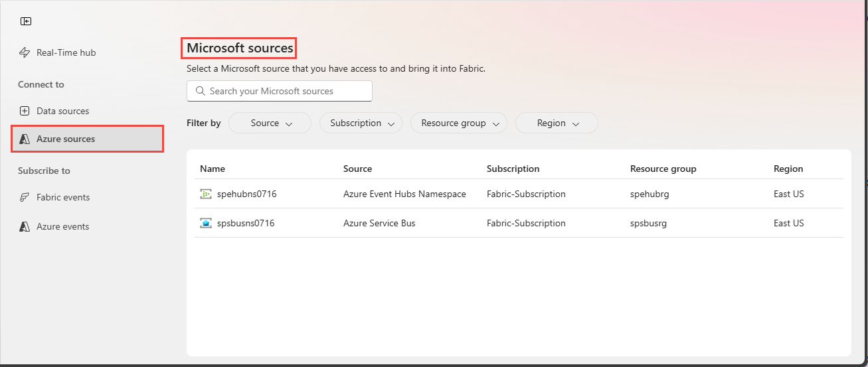Expand the Source filter dropdown
868x367 pixels.
(270, 123)
